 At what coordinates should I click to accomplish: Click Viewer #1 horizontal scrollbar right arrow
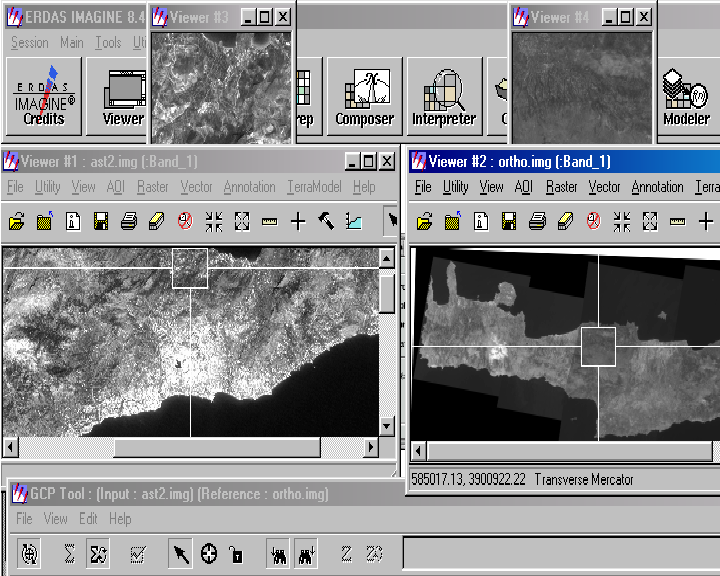[x=371, y=447]
